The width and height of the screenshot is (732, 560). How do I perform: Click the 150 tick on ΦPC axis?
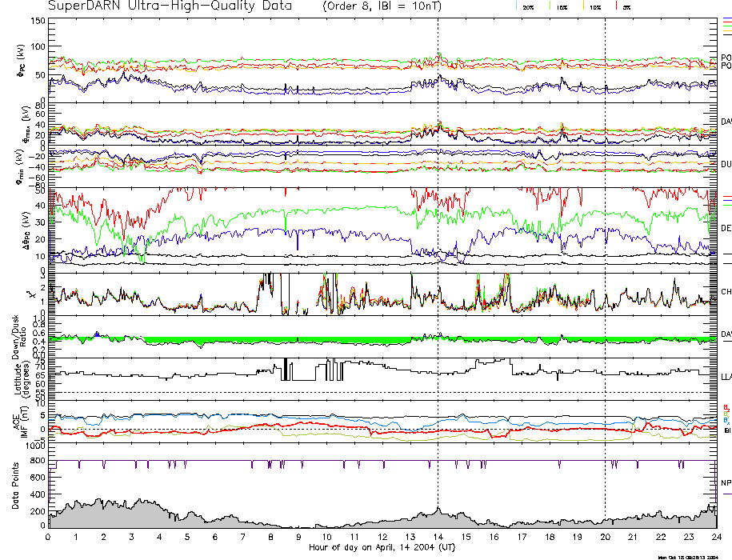click(x=38, y=21)
